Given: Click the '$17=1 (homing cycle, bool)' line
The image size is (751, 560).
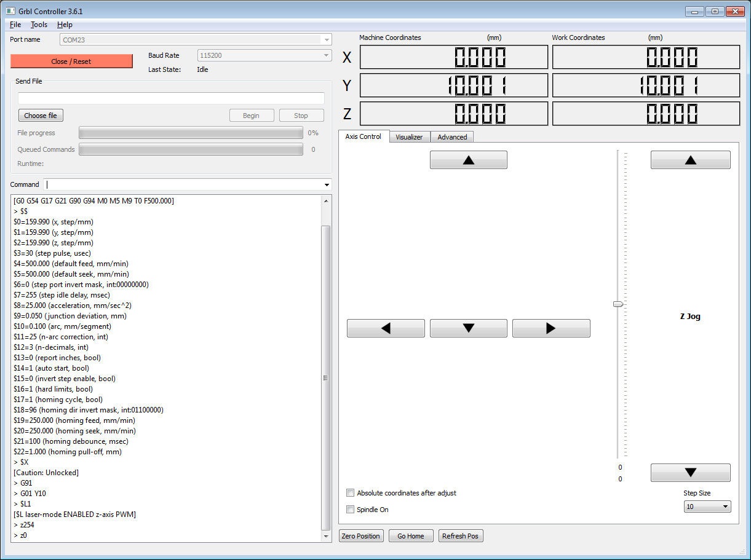Looking at the screenshot, I should point(57,400).
